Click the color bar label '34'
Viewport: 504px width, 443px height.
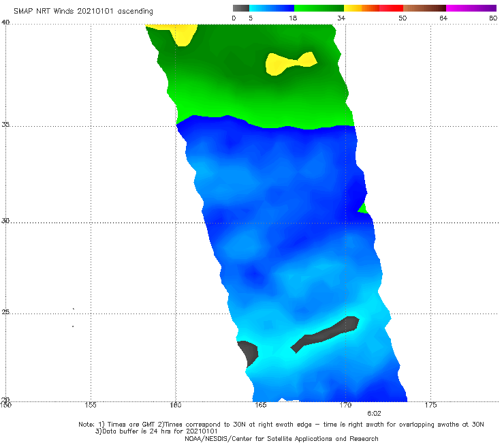341,18
